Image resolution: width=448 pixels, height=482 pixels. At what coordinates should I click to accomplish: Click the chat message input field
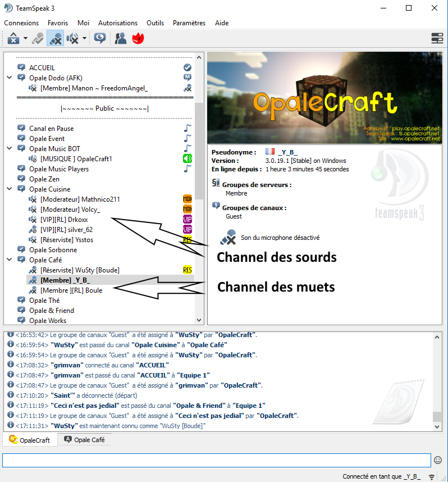click(x=217, y=460)
